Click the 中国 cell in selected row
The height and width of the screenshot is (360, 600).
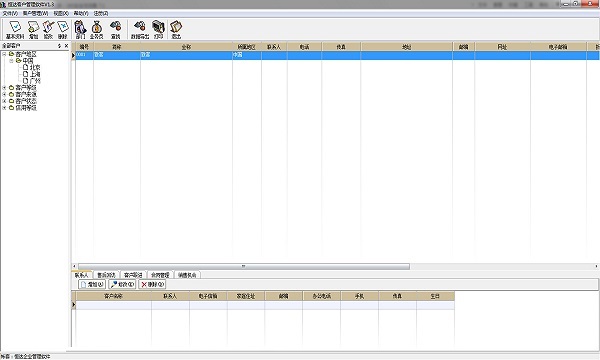pyautogui.click(x=246, y=55)
